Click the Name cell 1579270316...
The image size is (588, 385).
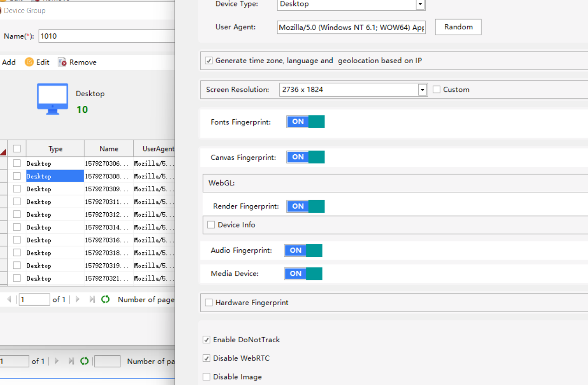pyautogui.click(x=109, y=240)
